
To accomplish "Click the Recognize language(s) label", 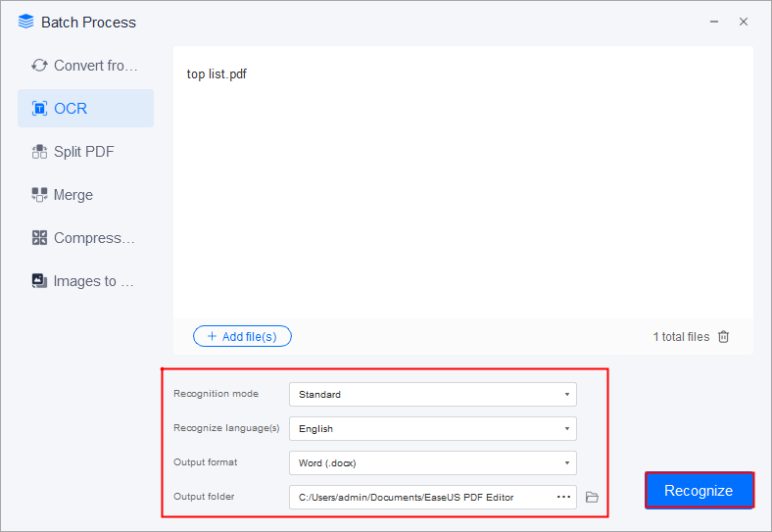I will tap(226, 428).
